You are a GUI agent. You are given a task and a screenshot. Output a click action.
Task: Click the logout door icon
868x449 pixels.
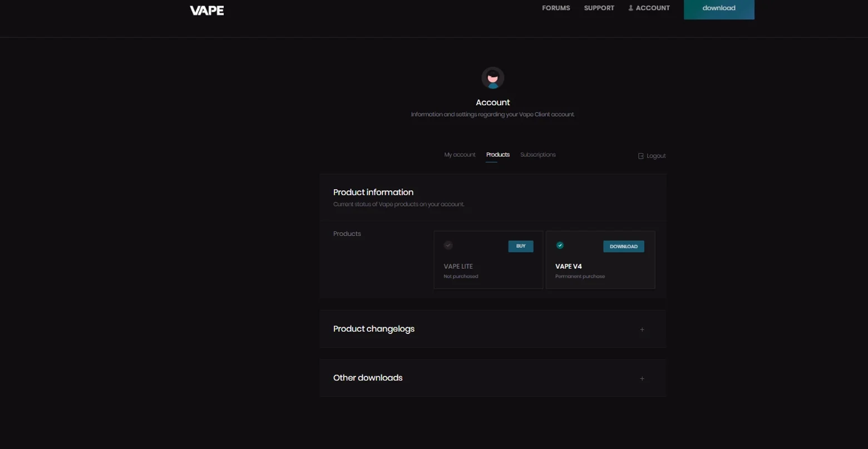click(641, 156)
